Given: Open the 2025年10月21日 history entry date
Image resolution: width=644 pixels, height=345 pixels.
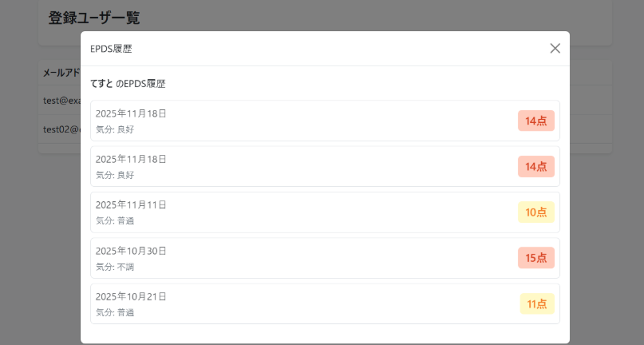Looking at the screenshot, I should [x=131, y=296].
